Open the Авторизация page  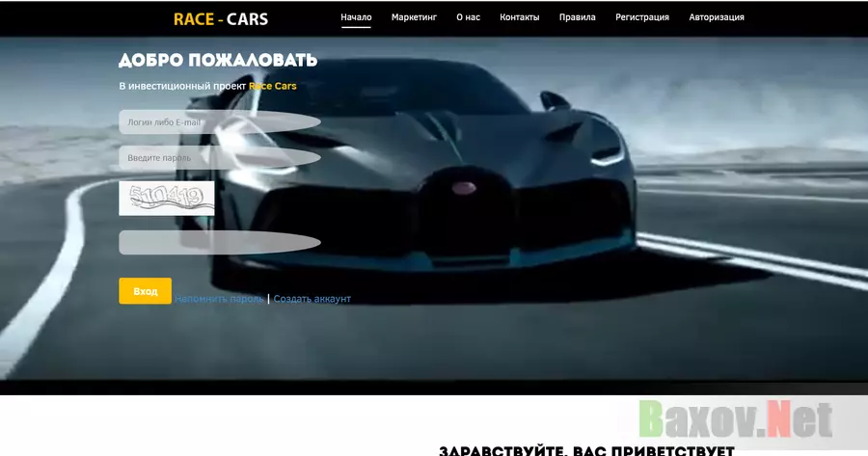point(717,17)
